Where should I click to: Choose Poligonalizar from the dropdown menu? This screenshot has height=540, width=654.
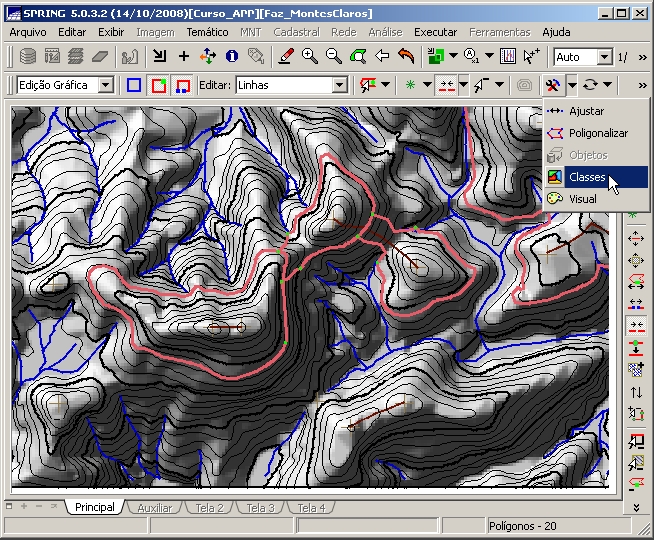click(598, 133)
